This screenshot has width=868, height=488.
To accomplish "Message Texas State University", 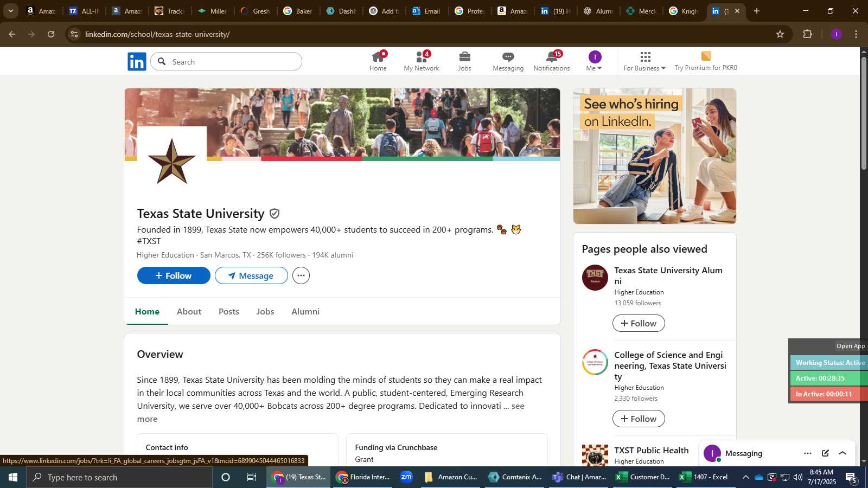I will [251, 275].
